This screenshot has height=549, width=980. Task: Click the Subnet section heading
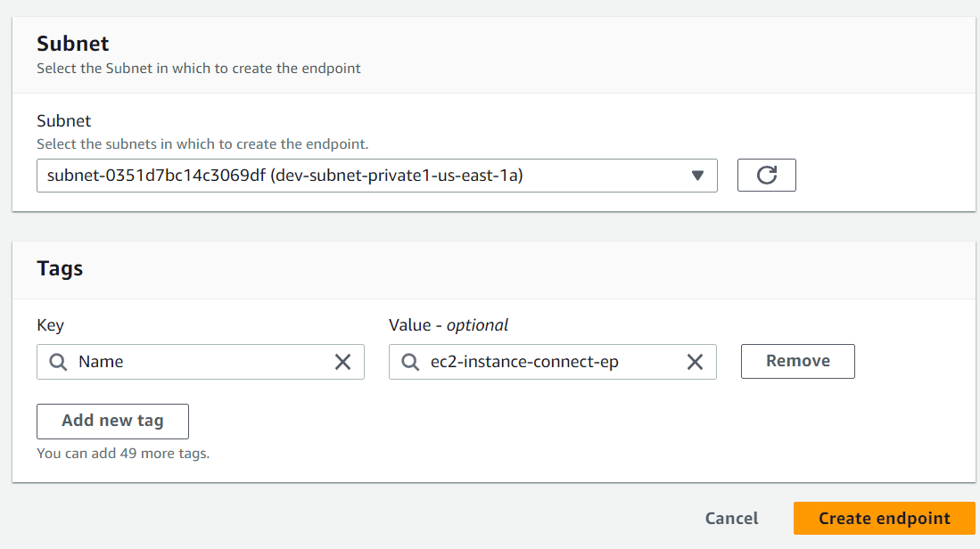(x=72, y=44)
